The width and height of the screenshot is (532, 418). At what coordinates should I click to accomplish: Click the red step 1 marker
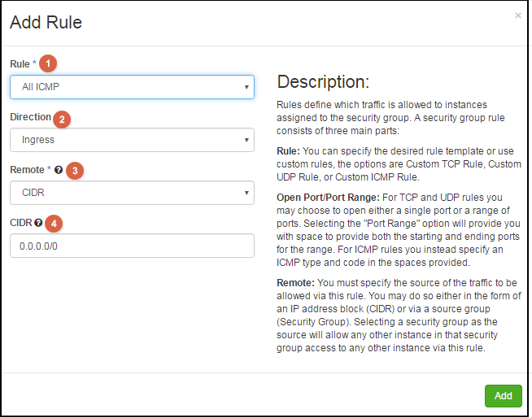(48, 63)
